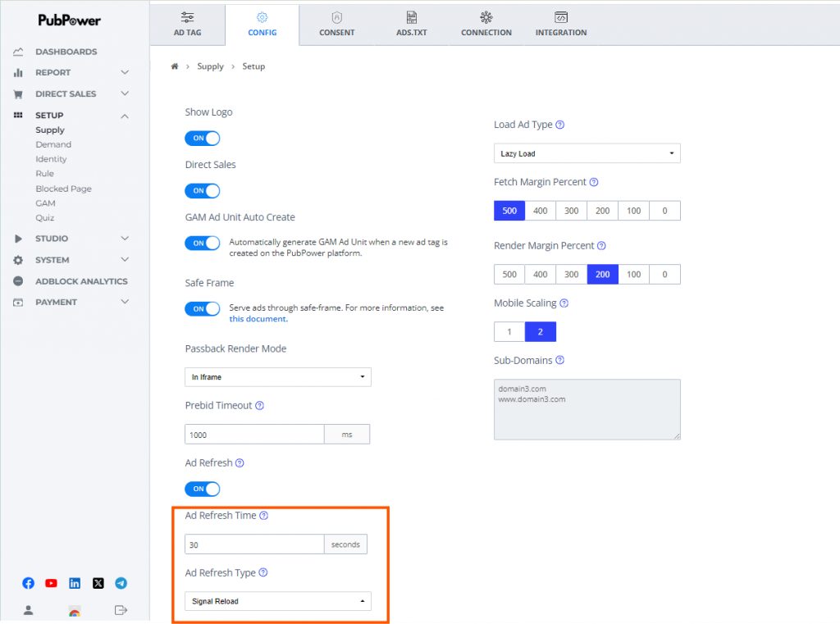Open the Load Ad Type dropdown
Image resolution: width=840 pixels, height=624 pixels.
(x=587, y=153)
